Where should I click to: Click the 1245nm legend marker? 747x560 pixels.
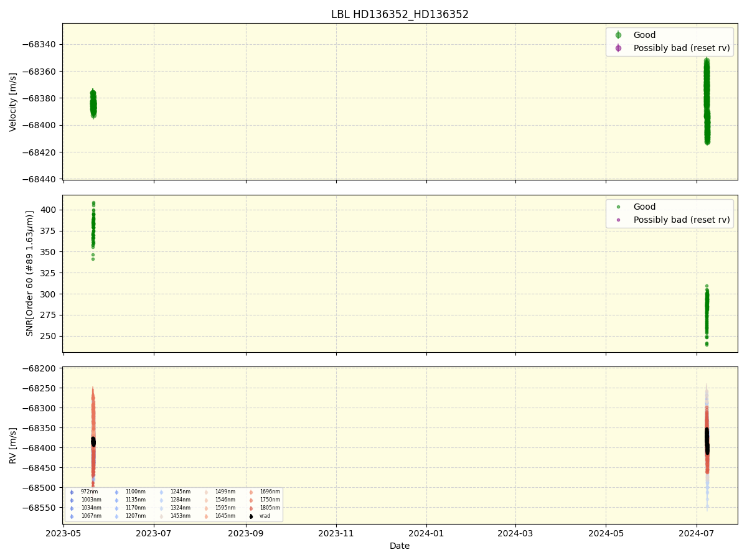click(x=161, y=492)
